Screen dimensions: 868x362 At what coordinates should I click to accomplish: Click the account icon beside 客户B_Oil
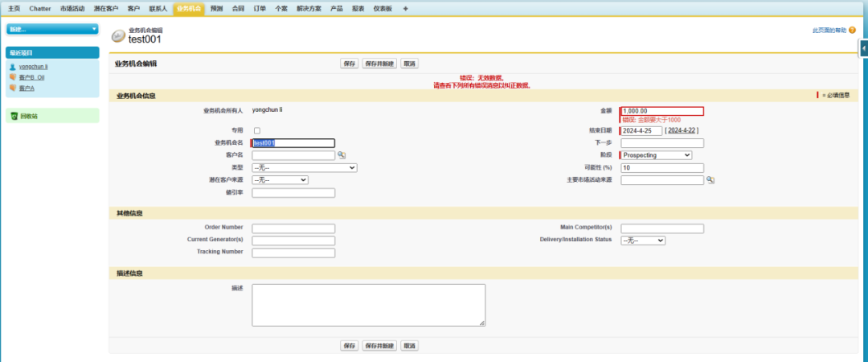pos(13,77)
